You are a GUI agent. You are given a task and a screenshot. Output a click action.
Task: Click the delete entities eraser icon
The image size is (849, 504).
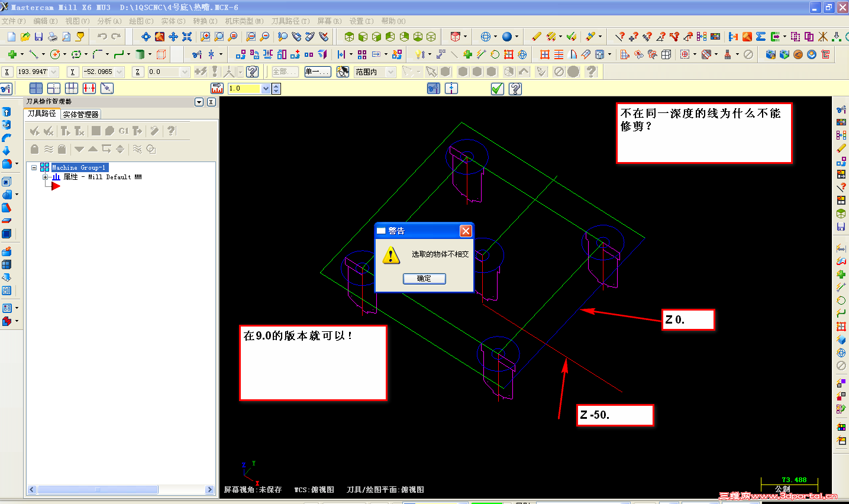pyautogui.click(x=537, y=37)
